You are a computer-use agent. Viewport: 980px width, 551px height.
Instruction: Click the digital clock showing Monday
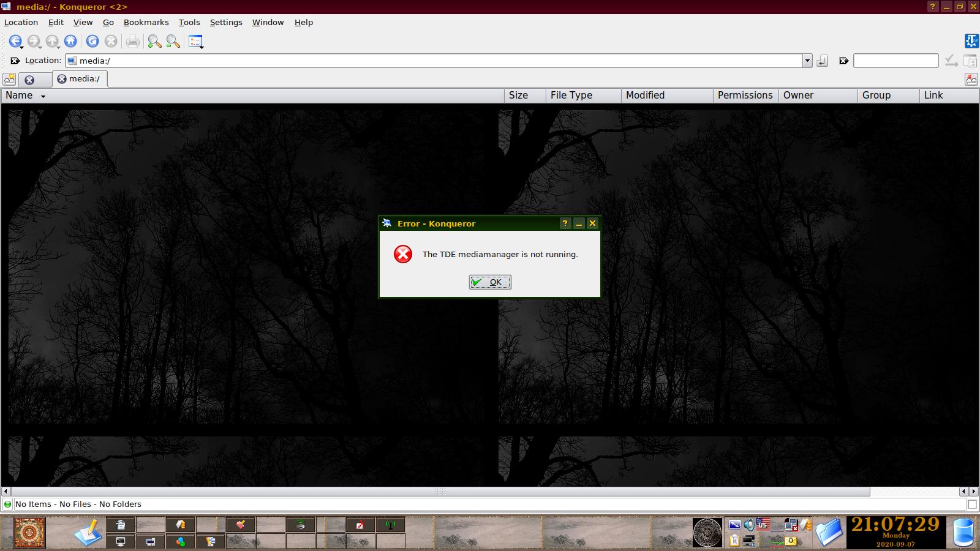895,532
